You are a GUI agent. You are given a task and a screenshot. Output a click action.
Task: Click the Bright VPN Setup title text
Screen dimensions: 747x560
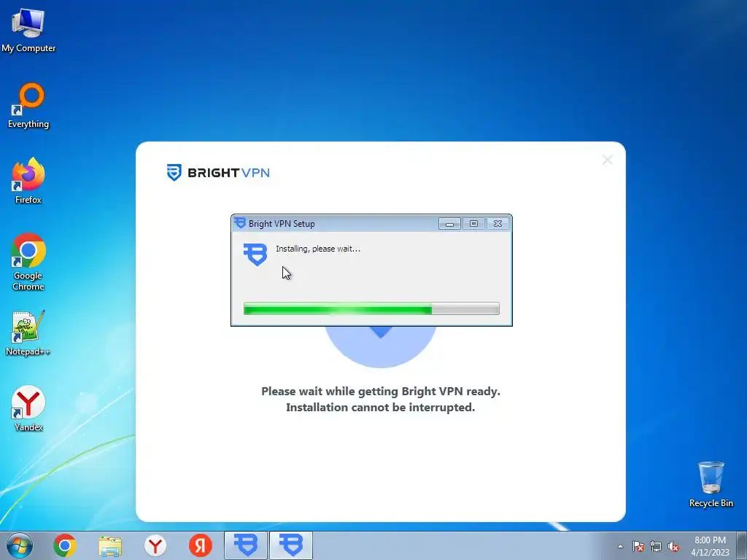282,224
